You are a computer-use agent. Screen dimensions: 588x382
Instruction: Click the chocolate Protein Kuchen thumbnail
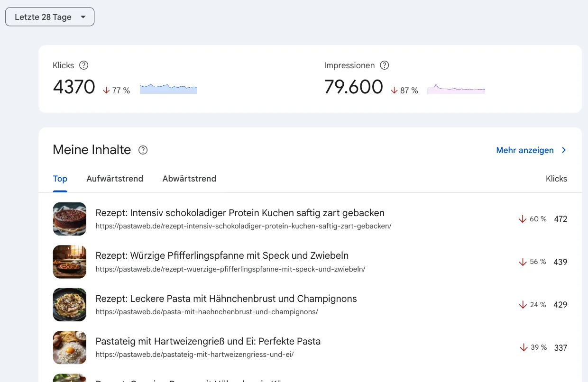(x=70, y=219)
